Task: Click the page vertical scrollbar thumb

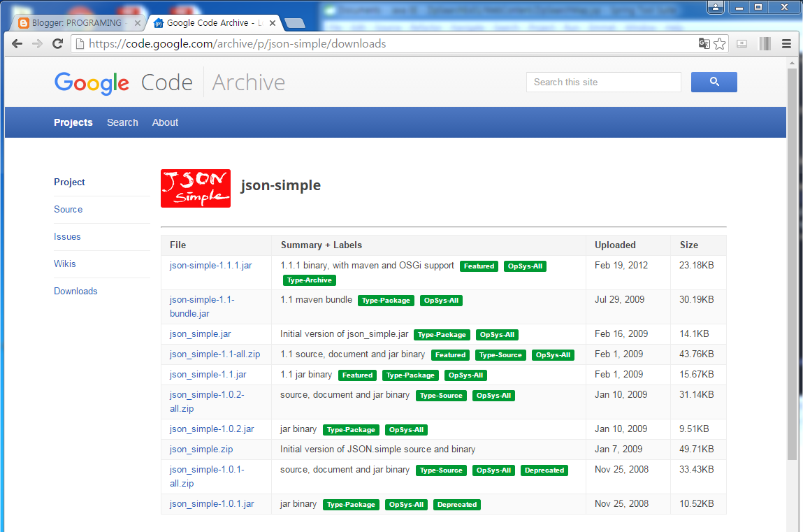Action: (793, 264)
